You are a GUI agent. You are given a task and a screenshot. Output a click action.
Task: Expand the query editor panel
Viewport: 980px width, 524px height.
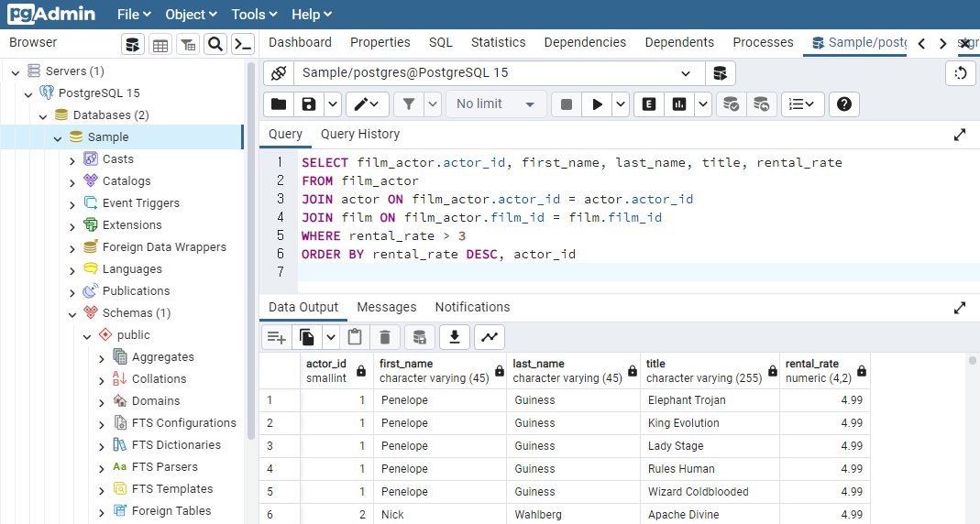[x=960, y=135]
